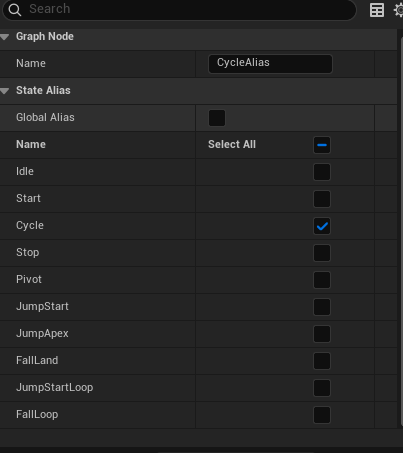Open details panel settings gear
Image resolution: width=403 pixels, height=453 pixels.
point(398,10)
